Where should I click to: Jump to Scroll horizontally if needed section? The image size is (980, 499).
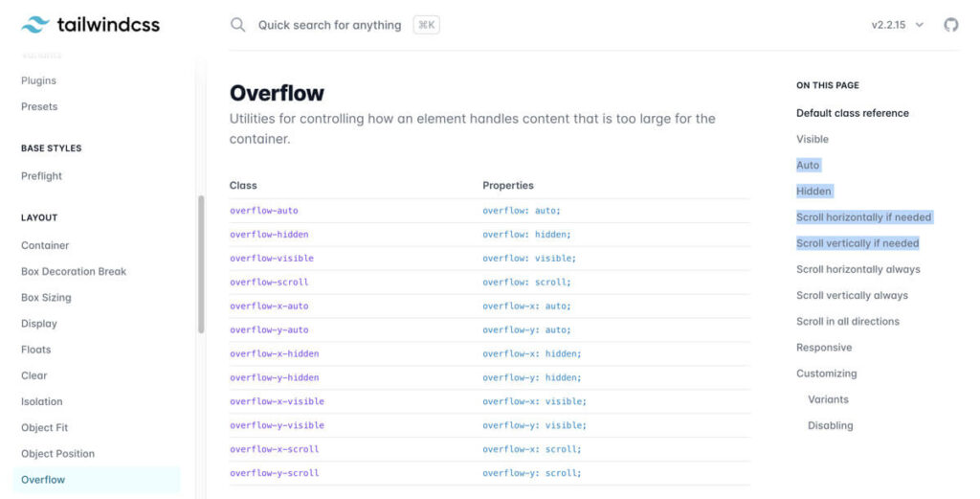pyautogui.click(x=864, y=217)
